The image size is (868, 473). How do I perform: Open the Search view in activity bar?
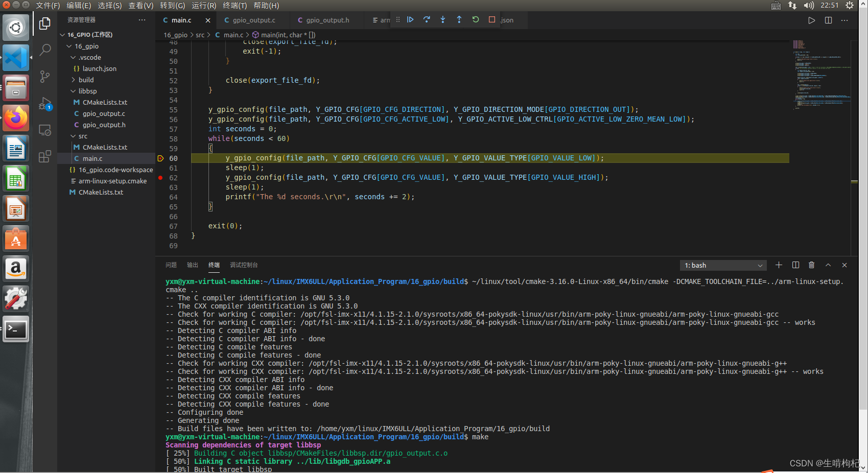[x=45, y=50]
